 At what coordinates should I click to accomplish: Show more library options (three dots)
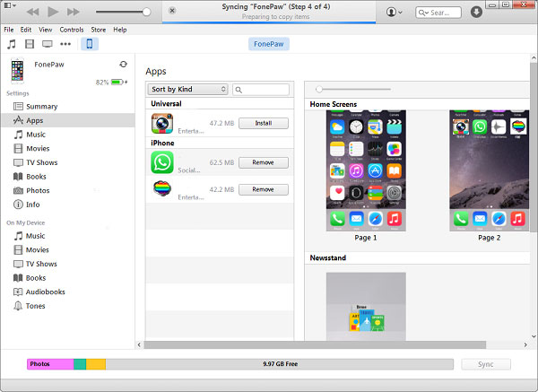click(x=65, y=44)
